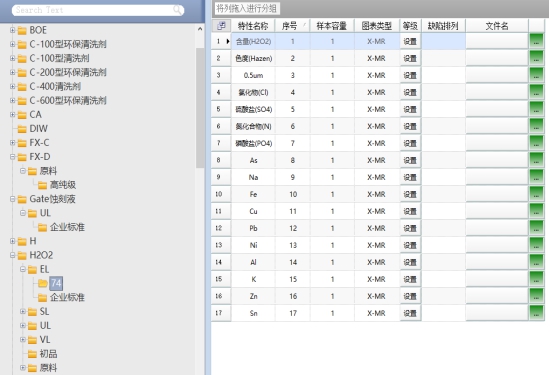Click 设置 button in row 磷酸盐(PO4)

pos(410,143)
